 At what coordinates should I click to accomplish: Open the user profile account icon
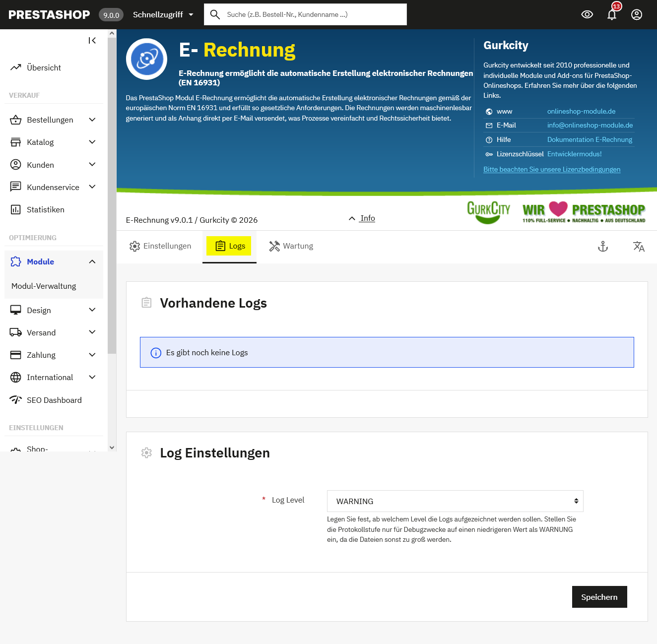637,15
